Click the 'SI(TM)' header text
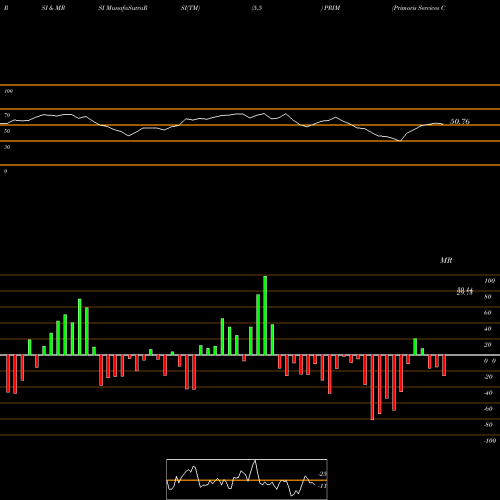Image resolution: width=500 pixels, height=500 pixels. (190, 8)
